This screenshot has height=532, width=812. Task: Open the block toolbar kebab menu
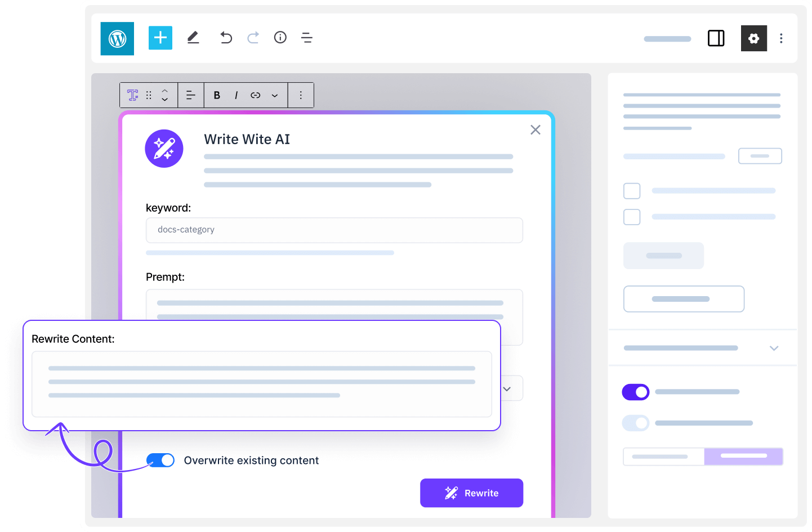pos(301,95)
